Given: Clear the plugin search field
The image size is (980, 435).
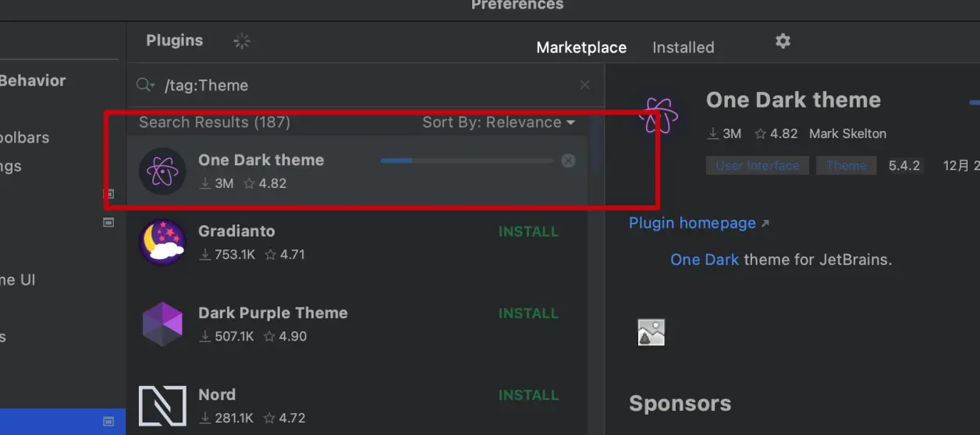Looking at the screenshot, I should [x=585, y=85].
